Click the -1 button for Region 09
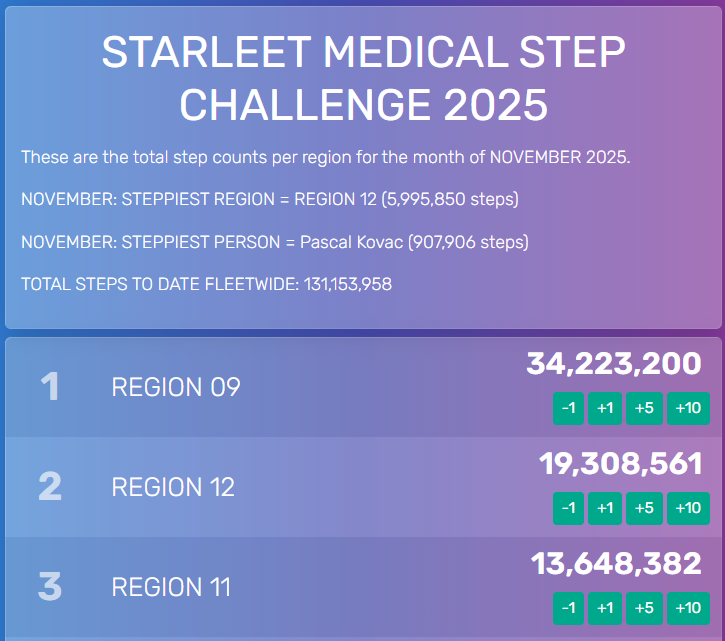 pyautogui.click(x=569, y=408)
